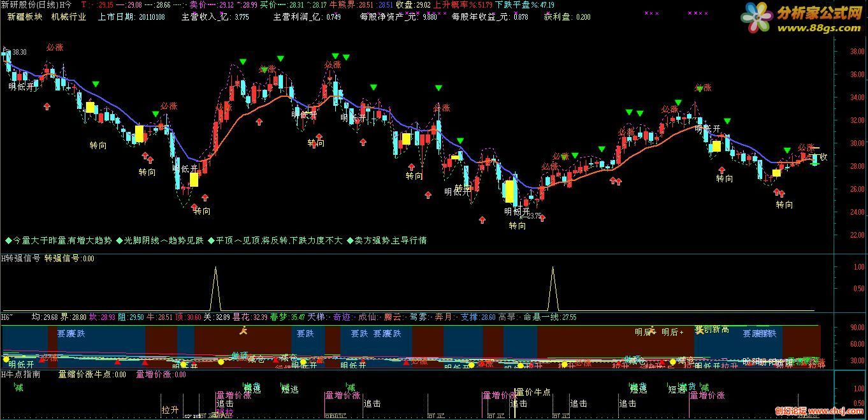
Task: Click the 顶:30.60 value
Action: point(188,316)
